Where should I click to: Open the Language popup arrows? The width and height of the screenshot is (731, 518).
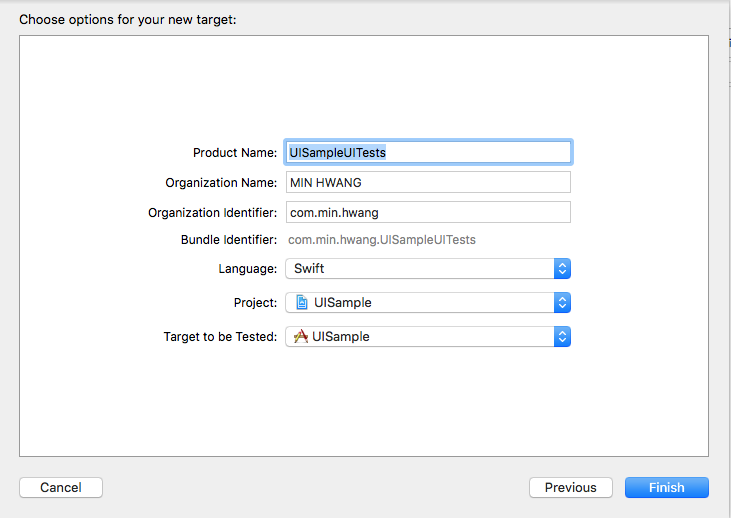562,269
